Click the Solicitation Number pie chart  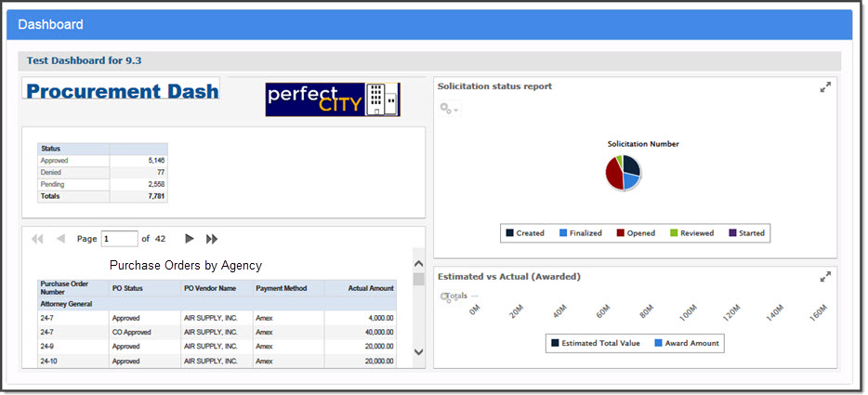coord(624,172)
